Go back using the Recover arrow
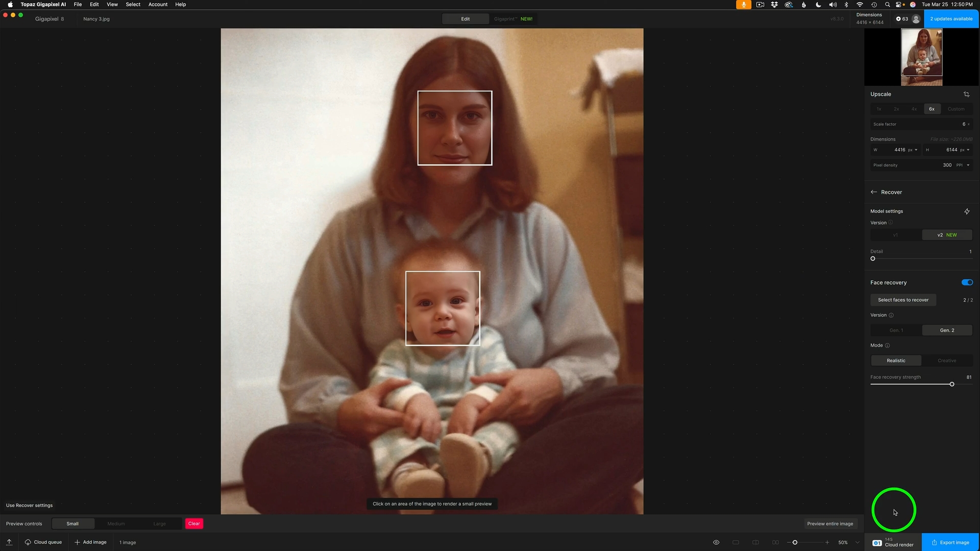Image resolution: width=980 pixels, height=551 pixels. tap(874, 193)
